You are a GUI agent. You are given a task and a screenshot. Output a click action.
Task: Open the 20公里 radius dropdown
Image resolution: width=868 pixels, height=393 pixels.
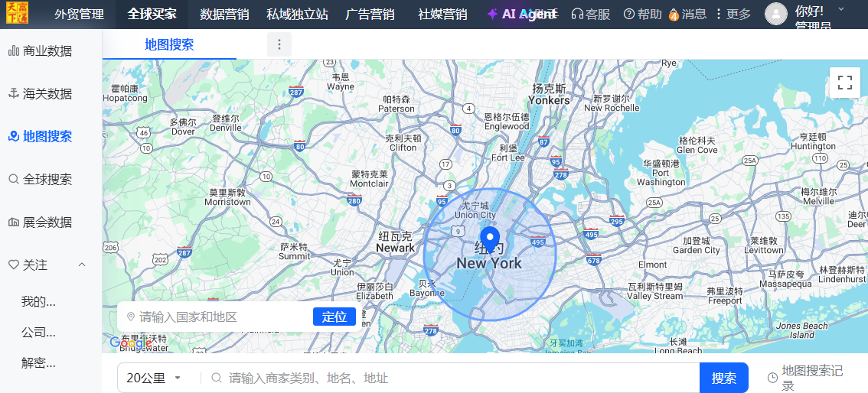click(154, 378)
